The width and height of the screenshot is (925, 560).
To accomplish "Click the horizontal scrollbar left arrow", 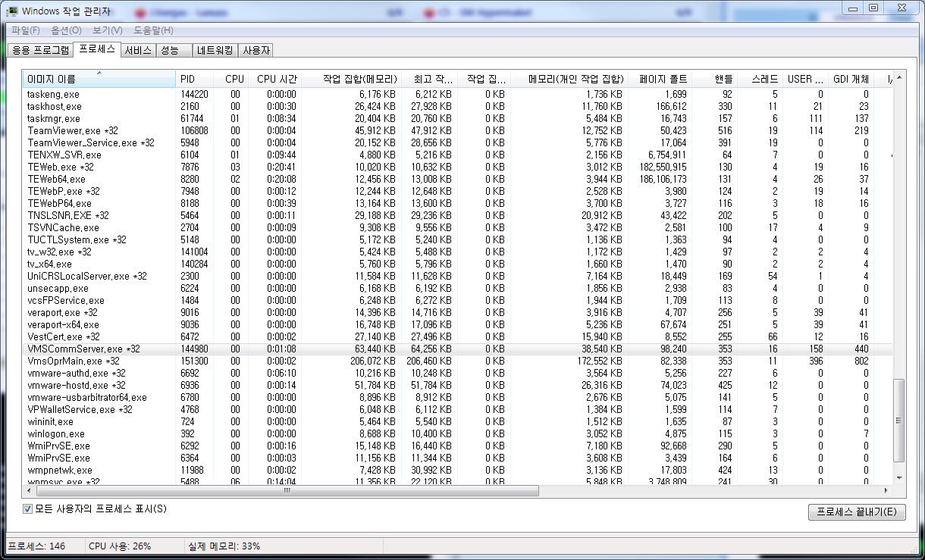I will 30,490.
